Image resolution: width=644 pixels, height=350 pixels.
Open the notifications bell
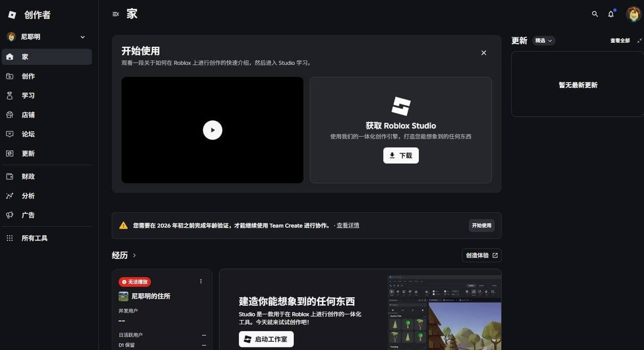(611, 14)
